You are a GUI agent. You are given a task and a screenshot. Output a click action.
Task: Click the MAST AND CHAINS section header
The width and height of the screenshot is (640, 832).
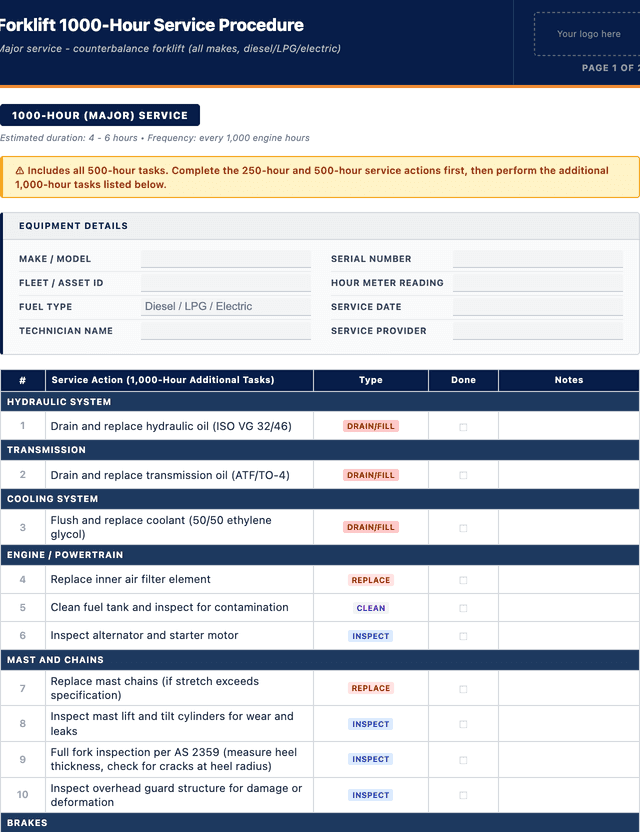pos(320,660)
